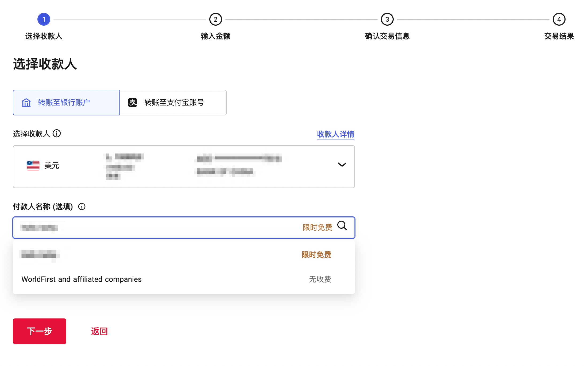Click the step 4 circle indicator
588x366 pixels.
point(559,19)
